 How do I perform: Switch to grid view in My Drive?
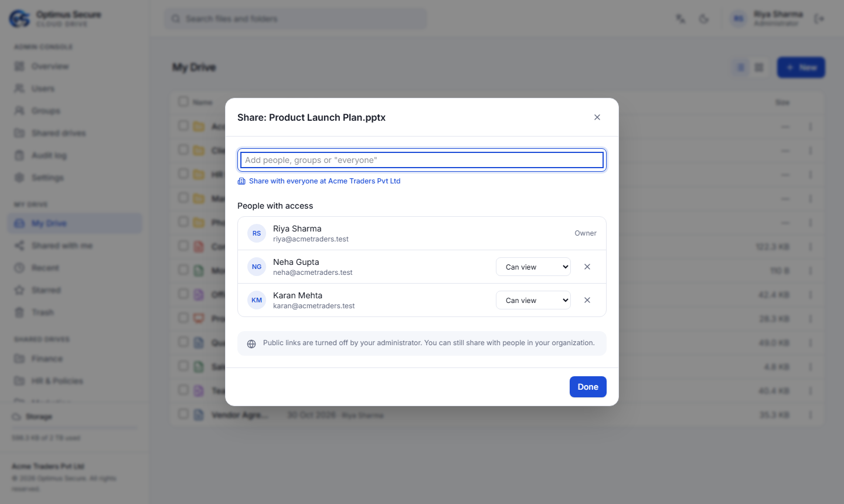tap(759, 67)
